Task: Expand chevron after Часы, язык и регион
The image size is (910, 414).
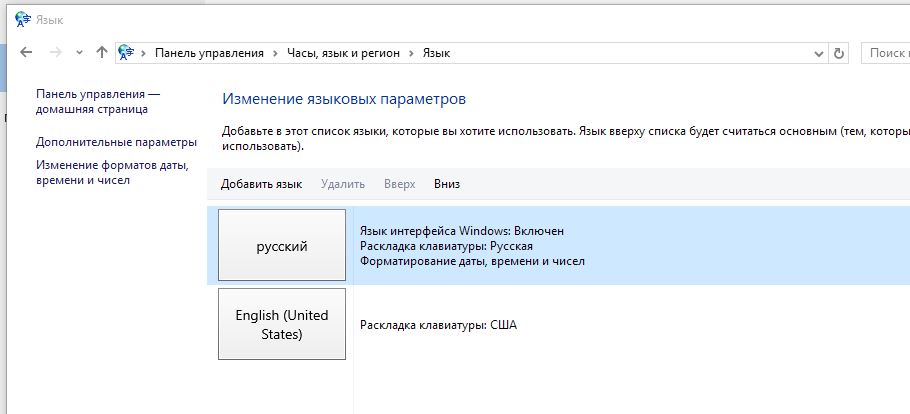Action: 411,53
